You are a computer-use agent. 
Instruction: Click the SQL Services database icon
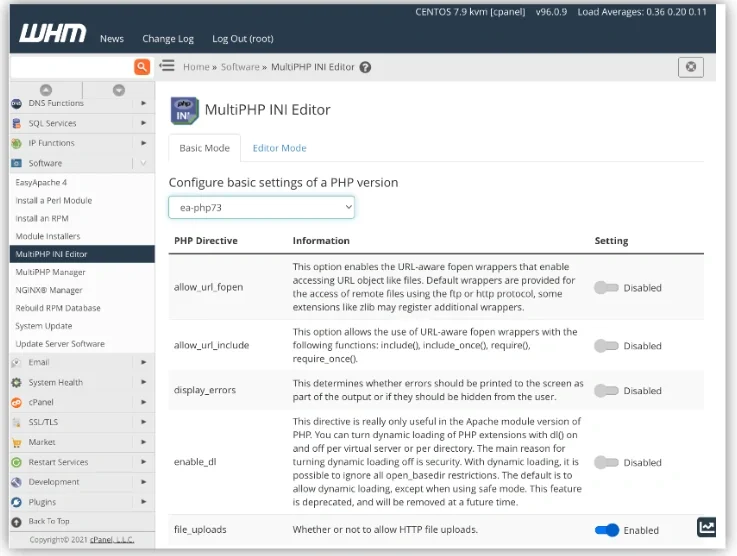(x=16, y=123)
